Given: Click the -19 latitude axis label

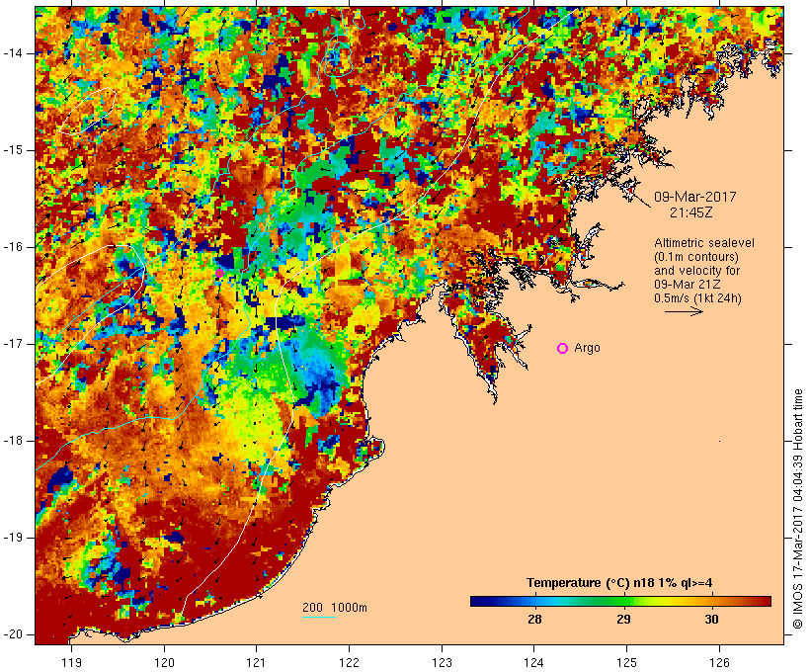Looking at the screenshot, I should pyautogui.click(x=13, y=538).
